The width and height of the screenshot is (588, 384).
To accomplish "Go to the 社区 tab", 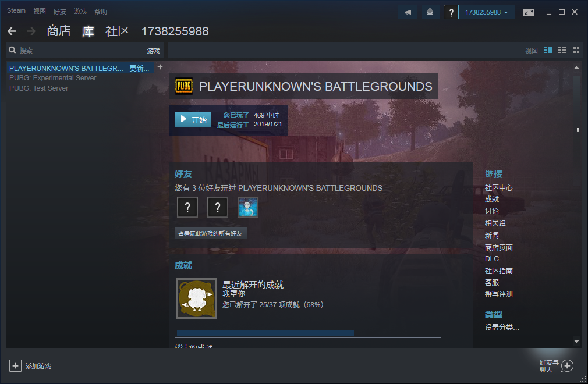I will [118, 31].
